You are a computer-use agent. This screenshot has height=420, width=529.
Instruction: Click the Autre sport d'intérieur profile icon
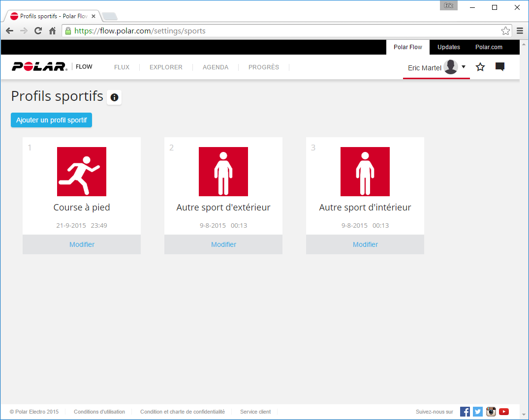tap(365, 172)
